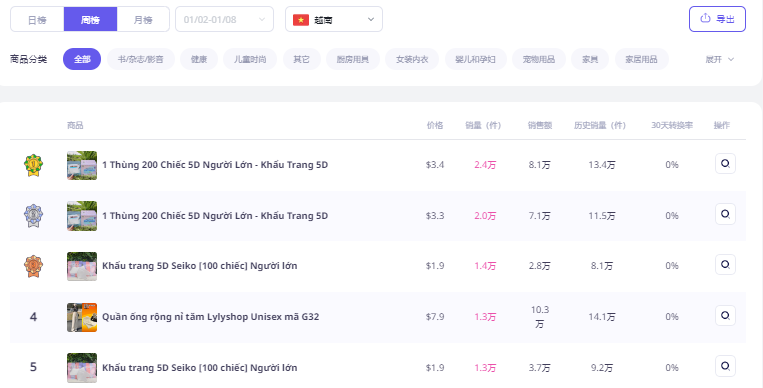Click the silver second-place medal icon

tap(34, 216)
